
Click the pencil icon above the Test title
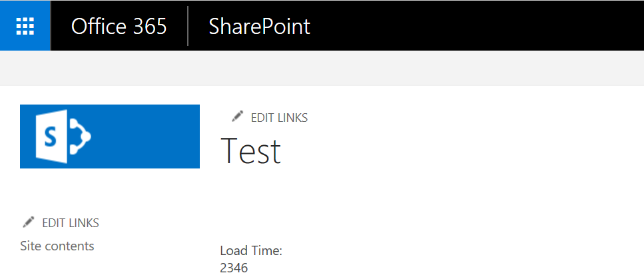[x=237, y=117]
